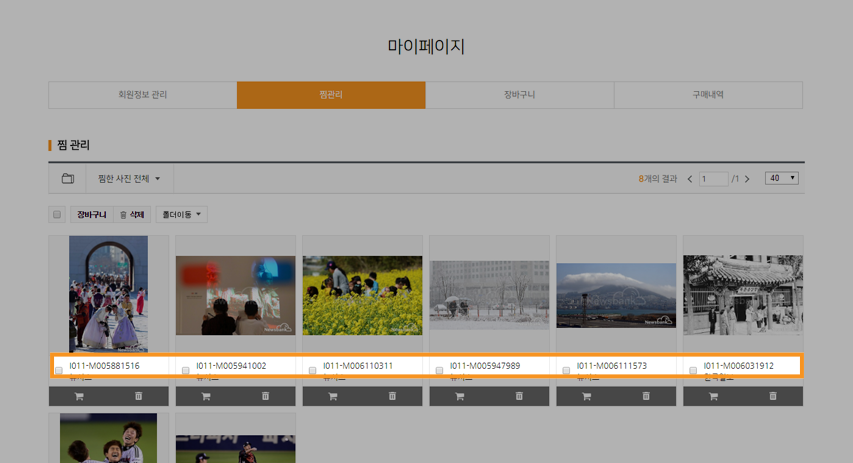Add image I011-M005881516 to cart via cart icon

(x=79, y=396)
